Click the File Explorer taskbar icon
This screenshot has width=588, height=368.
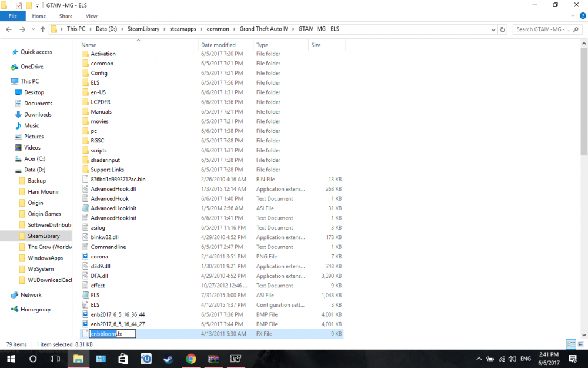tap(78, 359)
